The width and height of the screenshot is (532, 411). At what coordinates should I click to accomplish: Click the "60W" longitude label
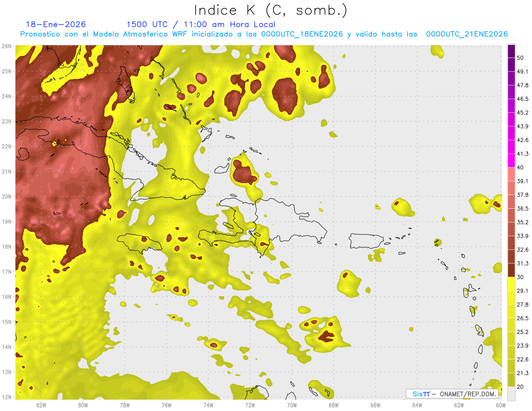pyautogui.click(x=501, y=405)
